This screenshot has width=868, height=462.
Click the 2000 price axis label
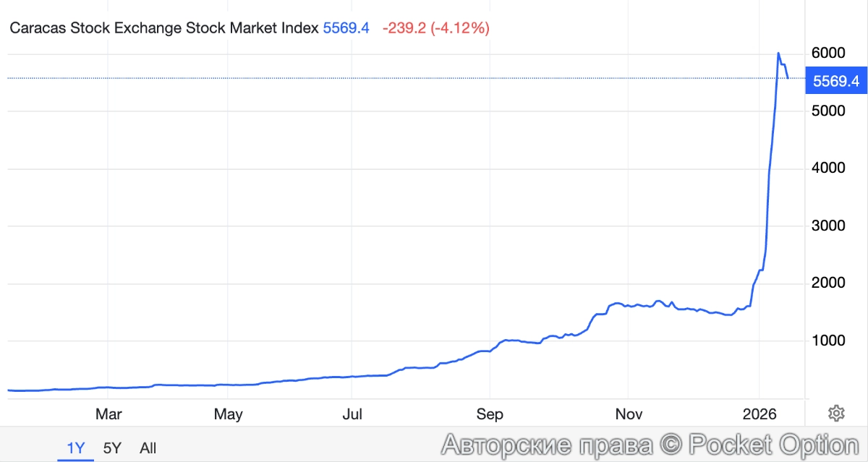pos(829,283)
